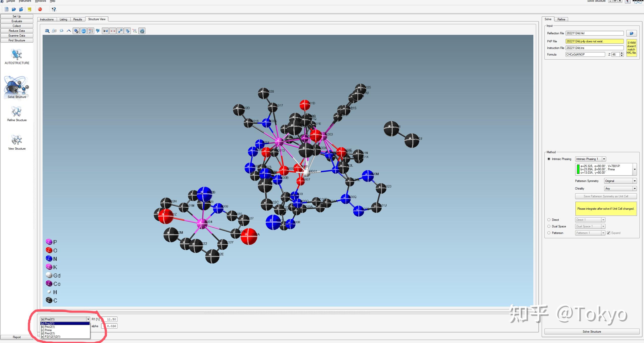Viewport: 644px width, 343px height.
Task: Toggle the Expand checkbox
Action: pyautogui.click(x=608, y=233)
